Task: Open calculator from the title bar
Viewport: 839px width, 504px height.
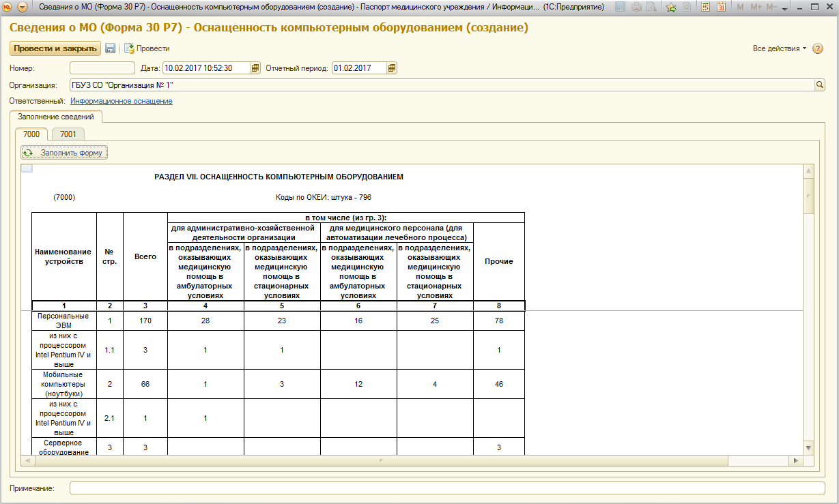Action: 704,7
